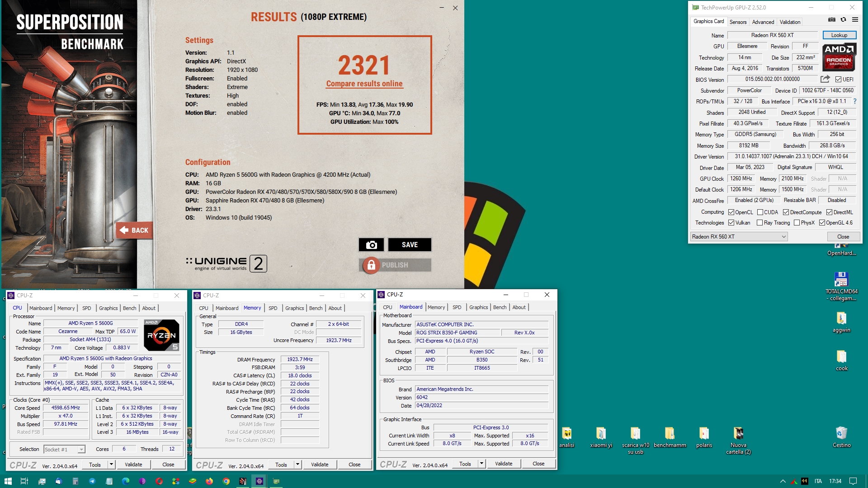Toggle the Vulkan checkbox
The width and height of the screenshot is (868, 488).
[x=731, y=223]
